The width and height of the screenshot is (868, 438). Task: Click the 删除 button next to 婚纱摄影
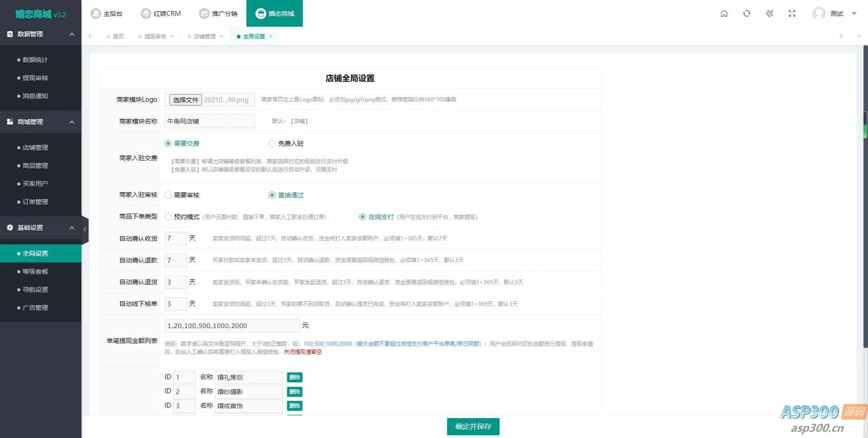tap(294, 391)
